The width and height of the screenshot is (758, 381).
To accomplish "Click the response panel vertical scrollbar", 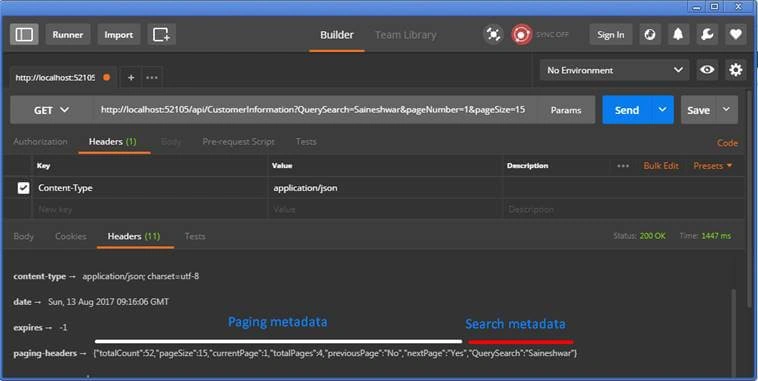I will (734, 333).
